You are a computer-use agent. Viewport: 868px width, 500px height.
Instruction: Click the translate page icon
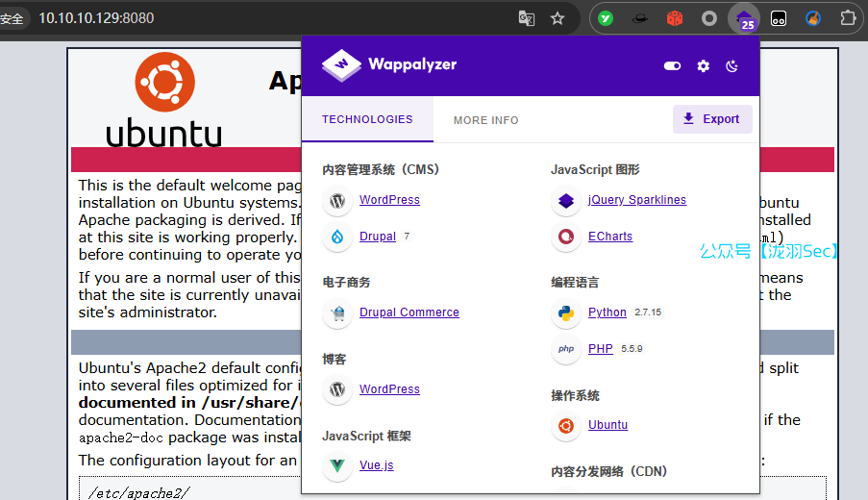[x=526, y=18]
